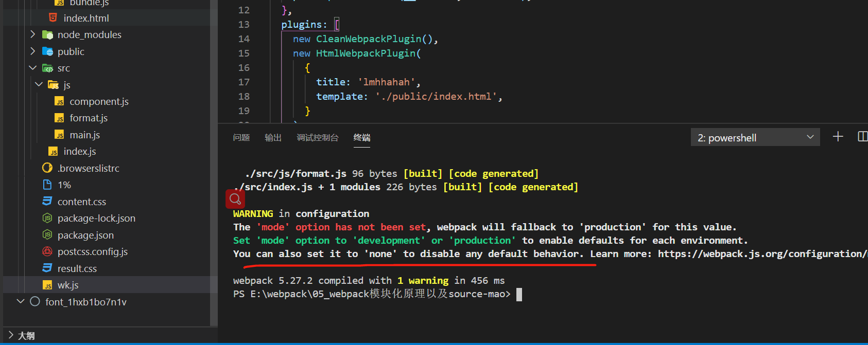Click the js folder icon
This screenshot has width=868, height=345.
click(x=54, y=85)
